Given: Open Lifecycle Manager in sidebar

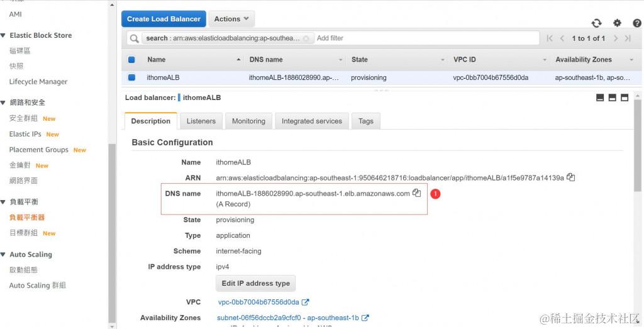Looking at the screenshot, I should (x=38, y=82).
